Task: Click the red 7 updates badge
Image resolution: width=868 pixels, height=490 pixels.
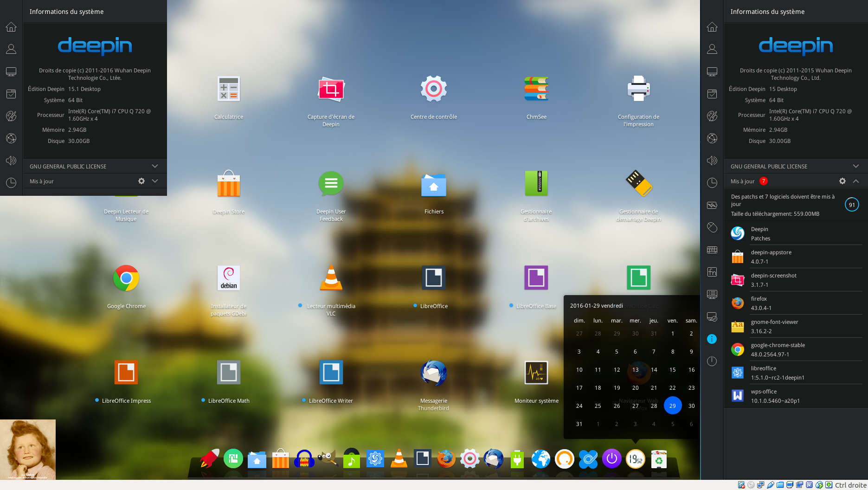Action: 764,181
